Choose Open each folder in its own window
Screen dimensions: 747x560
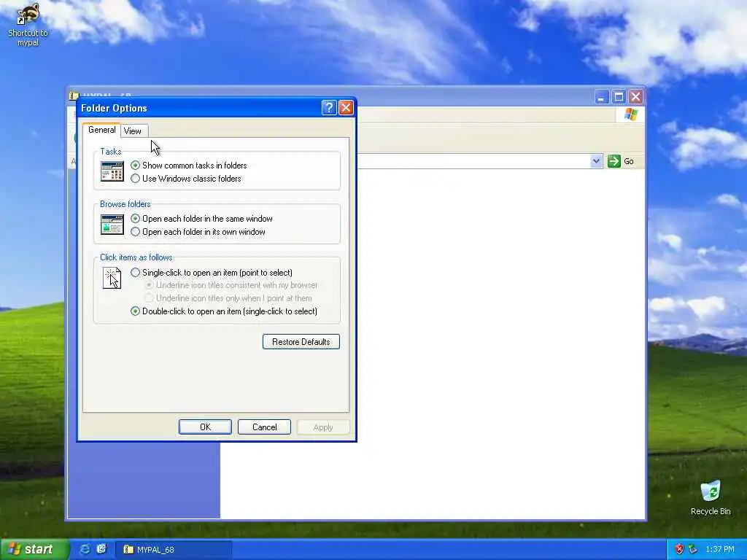[x=198, y=232]
